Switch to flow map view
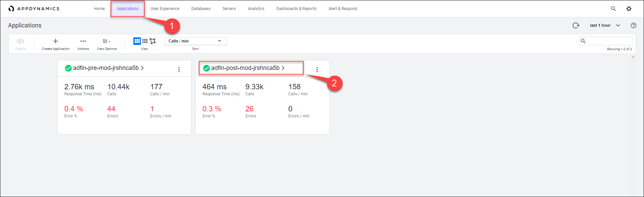The height and width of the screenshot is (197, 644). (x=153, y=41)
